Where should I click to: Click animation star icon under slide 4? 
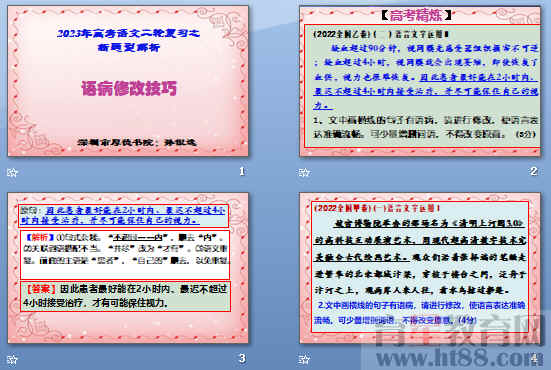pyautogui.click(x=304, y=359)
